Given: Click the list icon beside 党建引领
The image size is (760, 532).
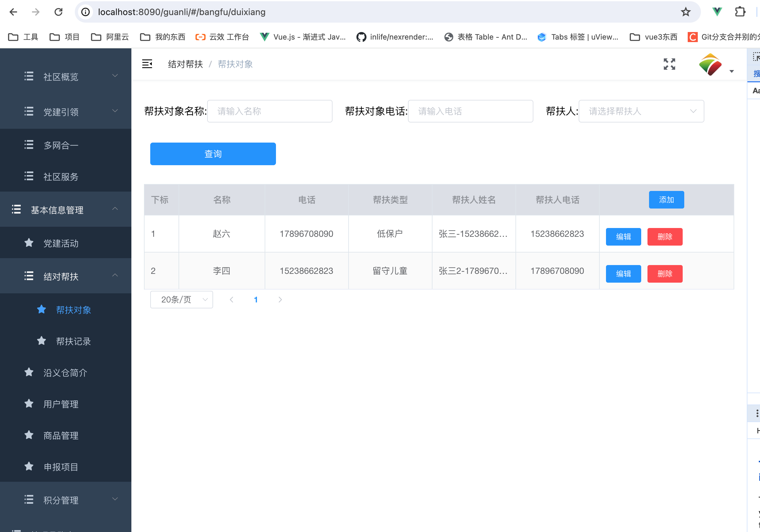Looking at the screenshot, I should click(x=29, y=111).
